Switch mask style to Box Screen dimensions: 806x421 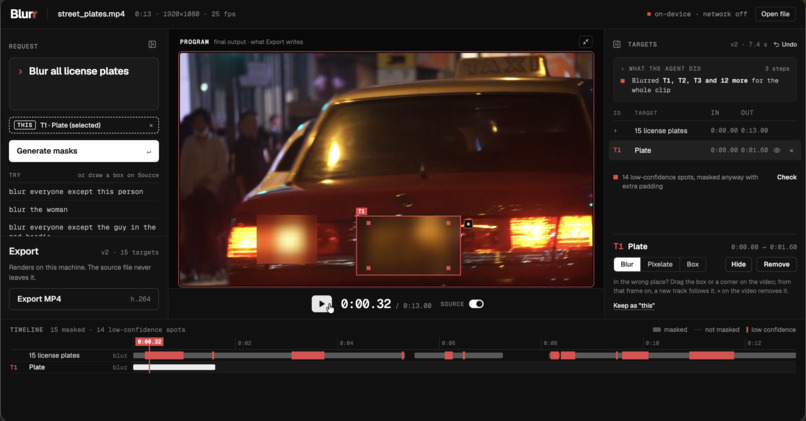tap(692, 264)
